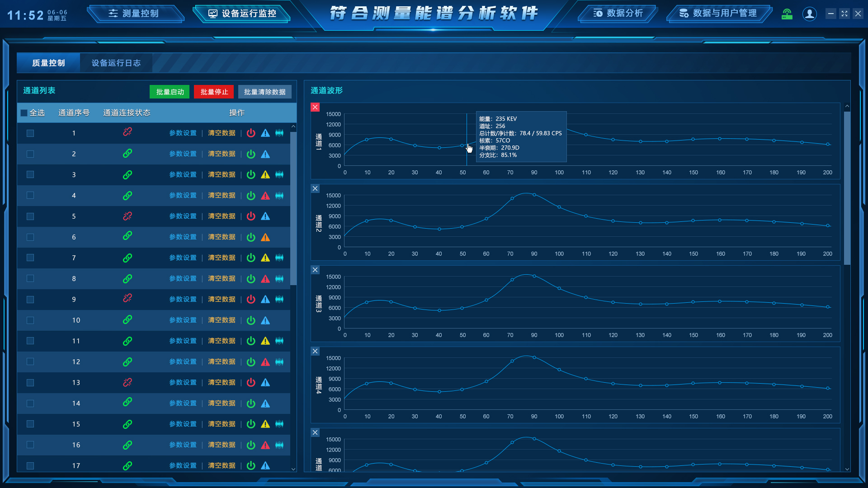Switch to the 设备运行日志 tab

pos(116,63)
